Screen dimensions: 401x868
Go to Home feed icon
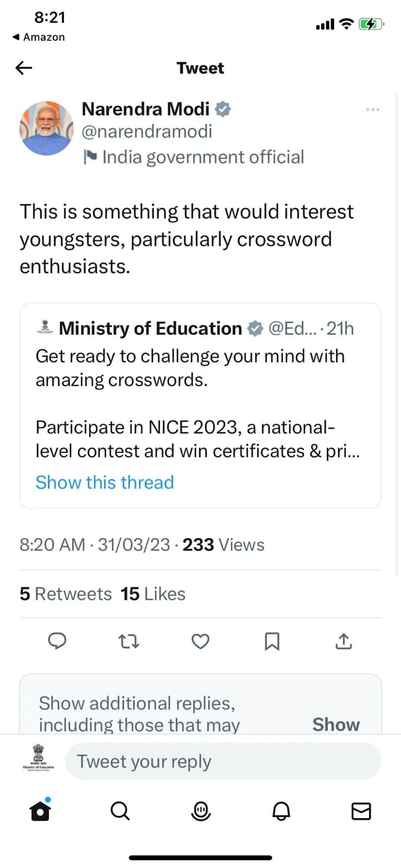click(40, 810)
